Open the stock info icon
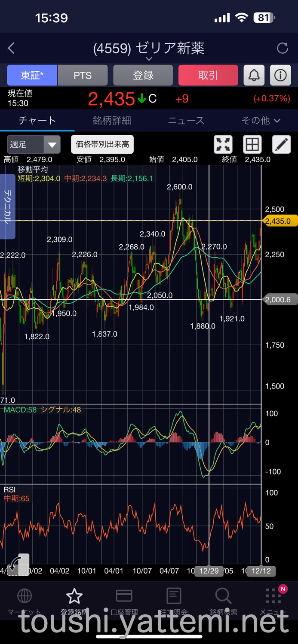 click(280, 76)
